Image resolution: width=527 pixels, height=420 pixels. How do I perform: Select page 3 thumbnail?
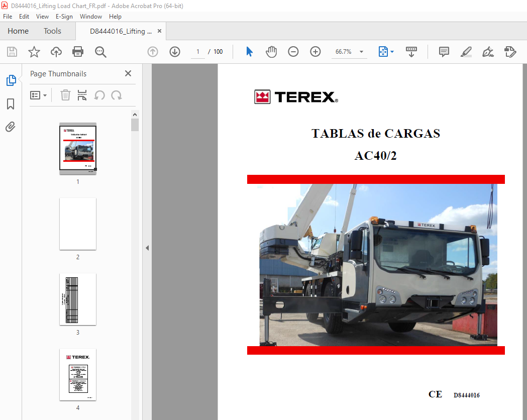point(78,299)
